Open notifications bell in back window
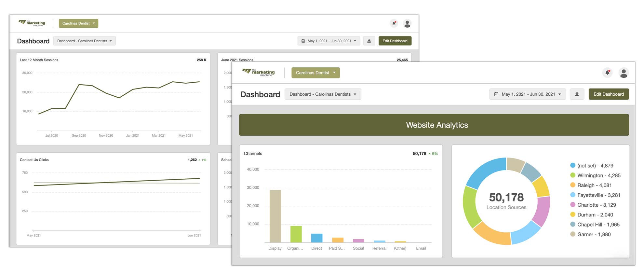This screenshot has width=644, height=275. point(394,23)
